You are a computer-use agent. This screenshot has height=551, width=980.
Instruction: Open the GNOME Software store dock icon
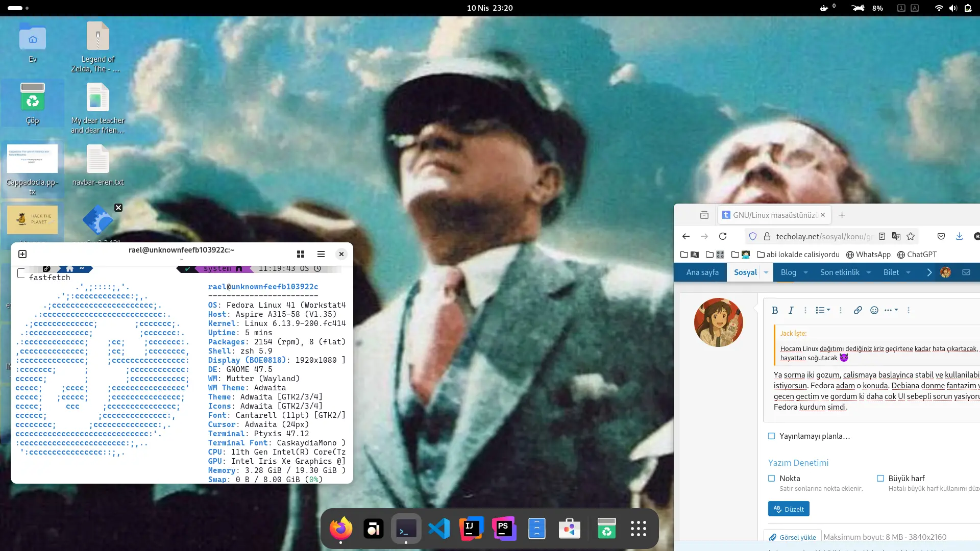(569, 529)
